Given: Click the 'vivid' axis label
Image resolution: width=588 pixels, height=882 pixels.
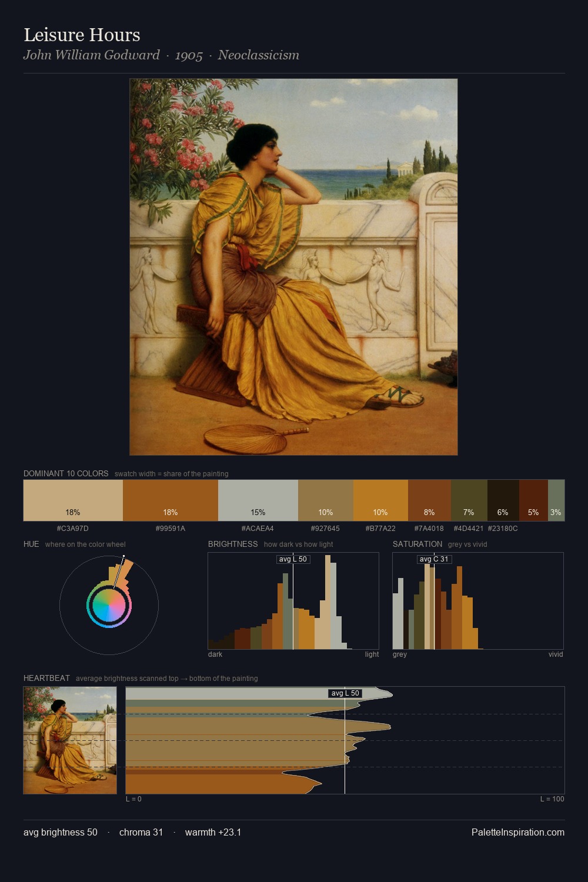Looking at the screenshot, I should pyautogui.click(x=556, y=654).
